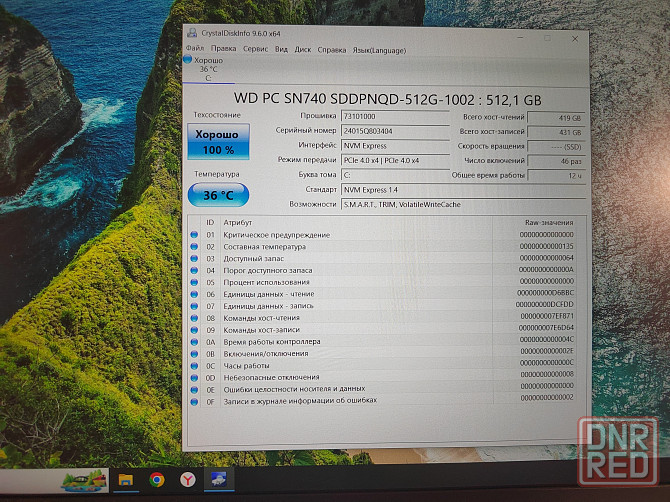
Task: Click the status dot for Часы работы
Action: 194,366
